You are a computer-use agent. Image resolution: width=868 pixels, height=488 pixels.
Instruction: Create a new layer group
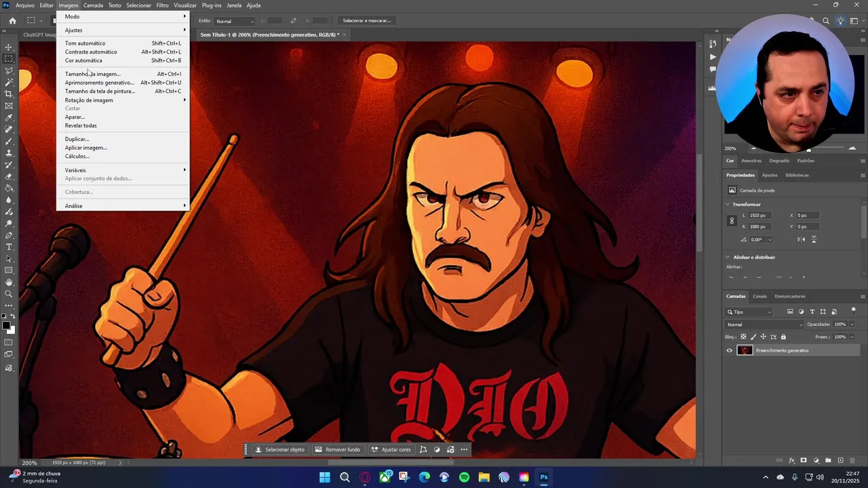(x=829, y=460)
